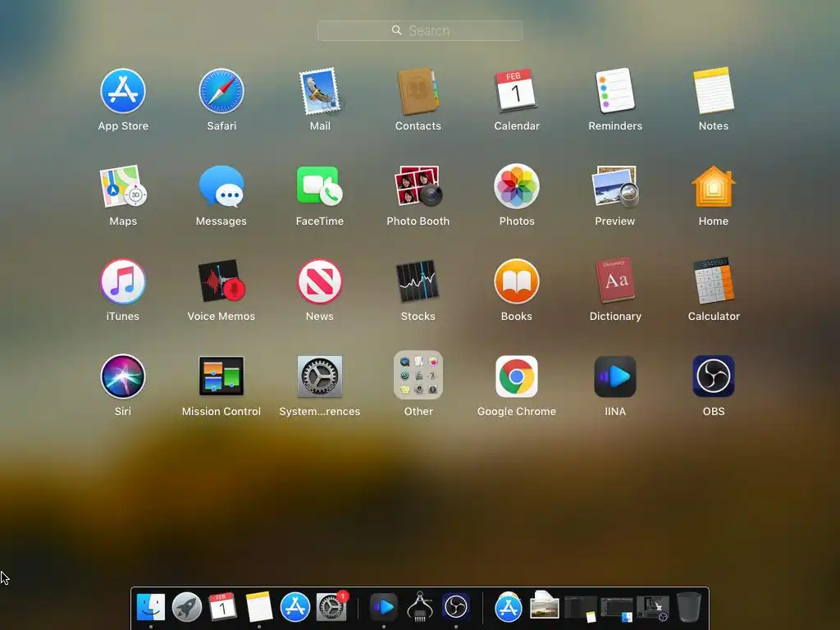Screen dimensions: 840x630
Task: Open the Reminders app
Action: [x=615, y=90]
